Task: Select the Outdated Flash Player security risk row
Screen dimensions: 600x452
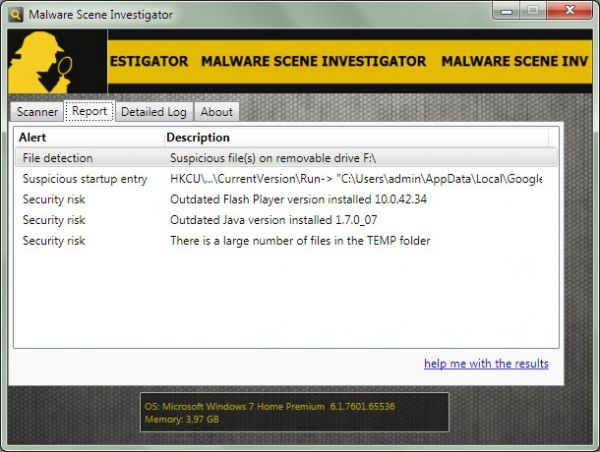Action: (x=286, y=199)
